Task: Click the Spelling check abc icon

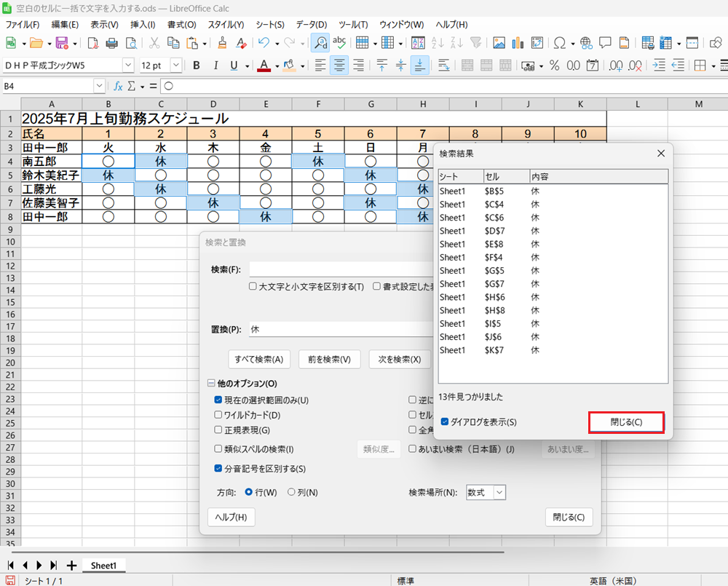Action: point(339,43)
